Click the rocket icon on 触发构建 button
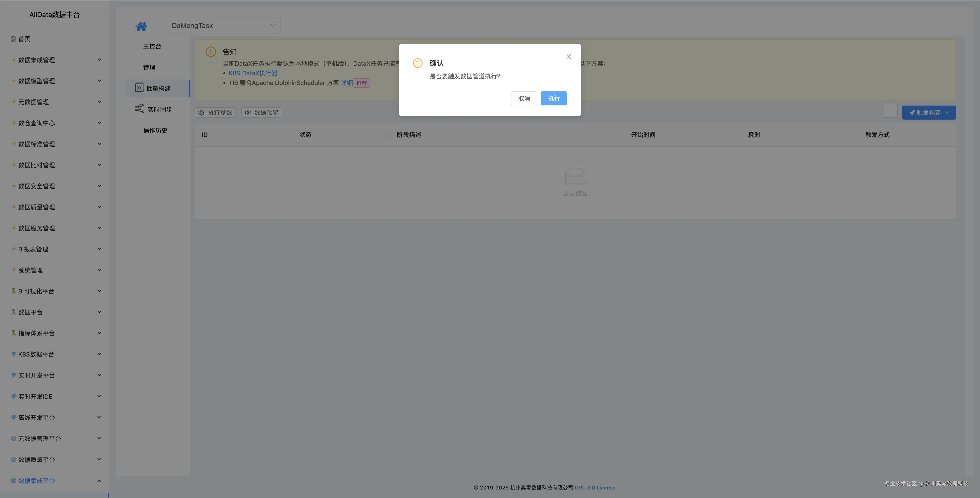Image resolution: width=980 pixels, height=498 pixels. pos(912,112)
